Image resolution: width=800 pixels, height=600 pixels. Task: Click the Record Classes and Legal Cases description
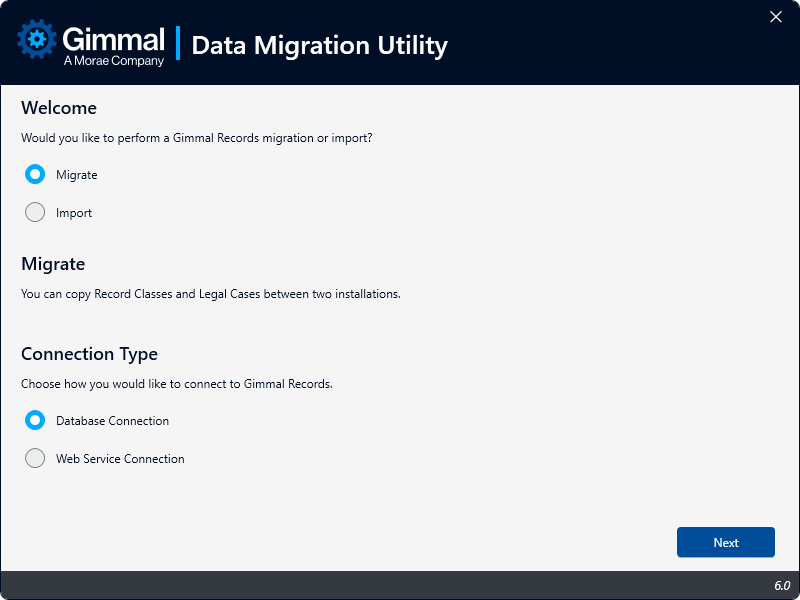pyautogui.click(x=211, y=294)
